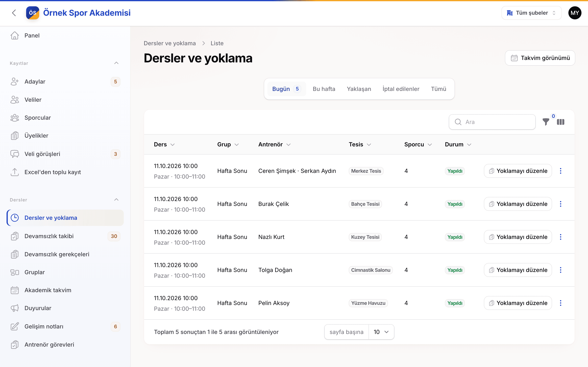Open the three-dot menu for Pelin Aksoy's row
This screenshot has height=367, width=588.
coord(561,303)
